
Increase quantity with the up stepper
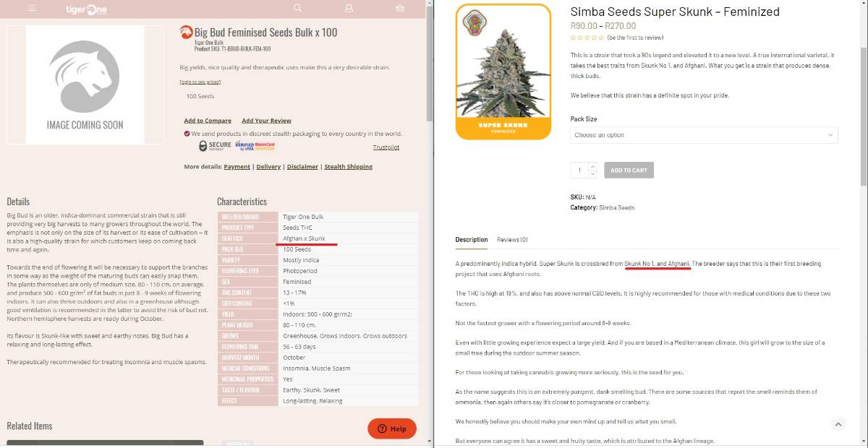coord(593,167)
